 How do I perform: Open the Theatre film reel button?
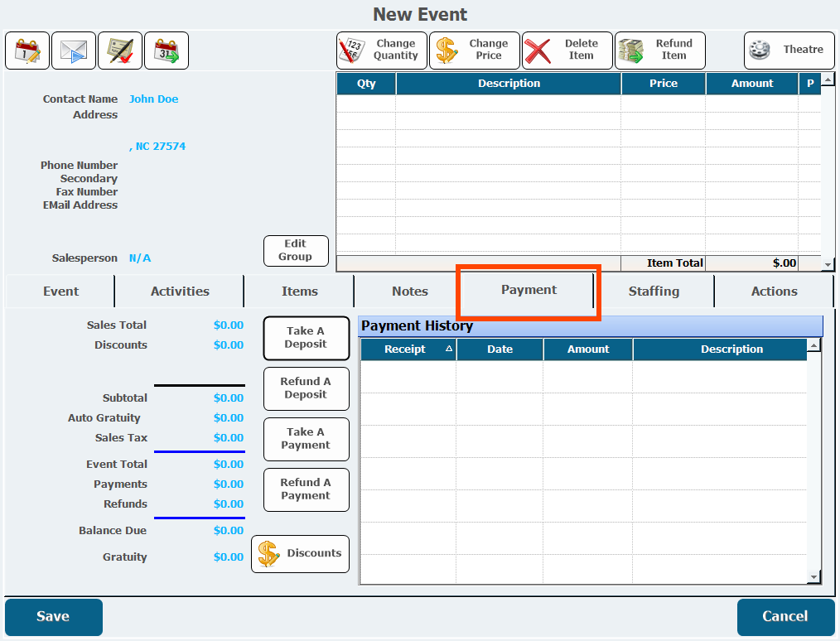point(789,51)
